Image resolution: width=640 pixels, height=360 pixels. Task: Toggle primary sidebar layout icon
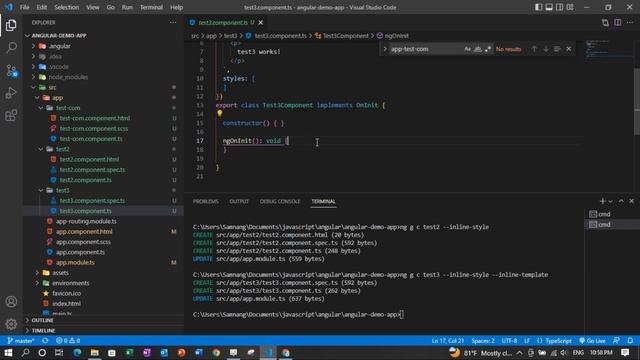539,7
